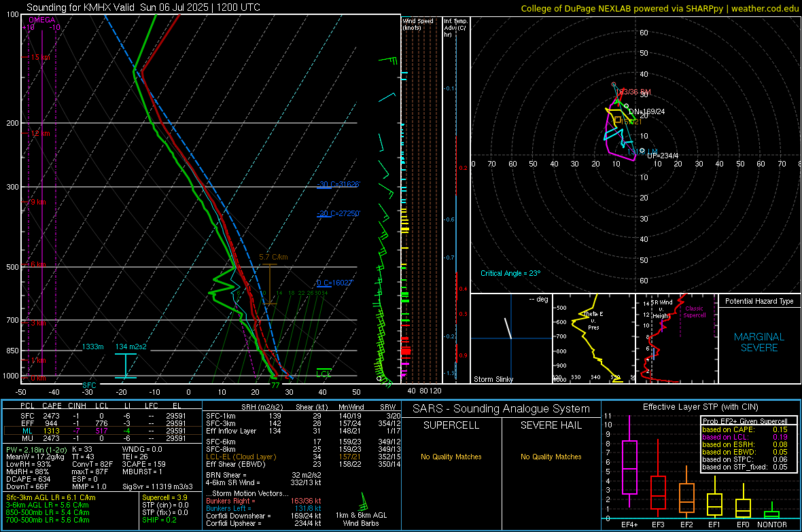Select the SFC-1km row in SRH table
802x532 pixels.
[x=302, y=416]
